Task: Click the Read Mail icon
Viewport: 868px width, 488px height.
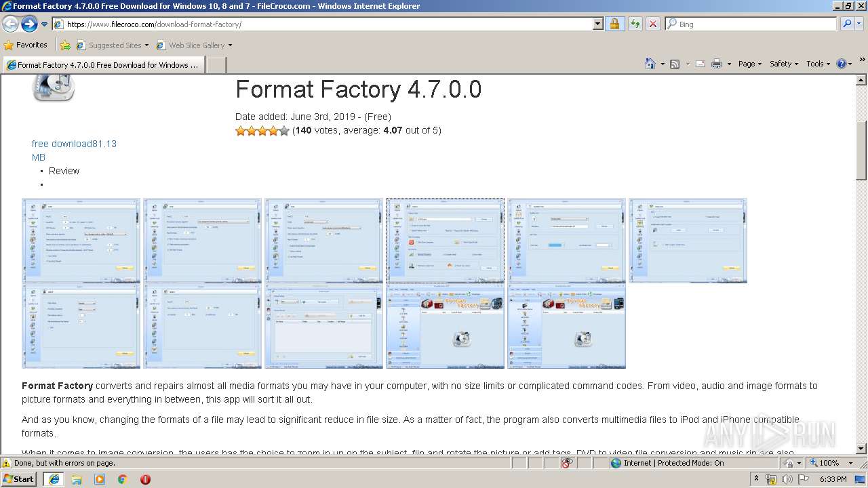Action: [700, 64]
